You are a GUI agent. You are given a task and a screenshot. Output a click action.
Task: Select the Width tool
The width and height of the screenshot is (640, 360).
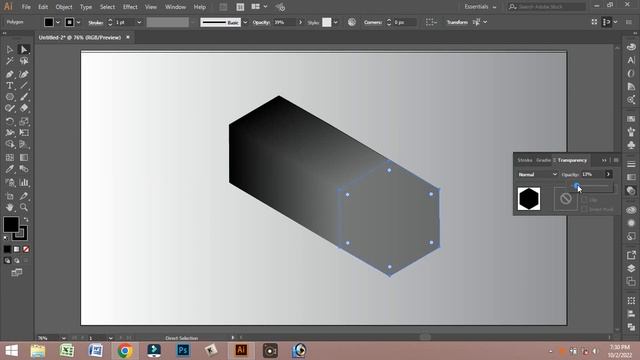pos(10,133)
